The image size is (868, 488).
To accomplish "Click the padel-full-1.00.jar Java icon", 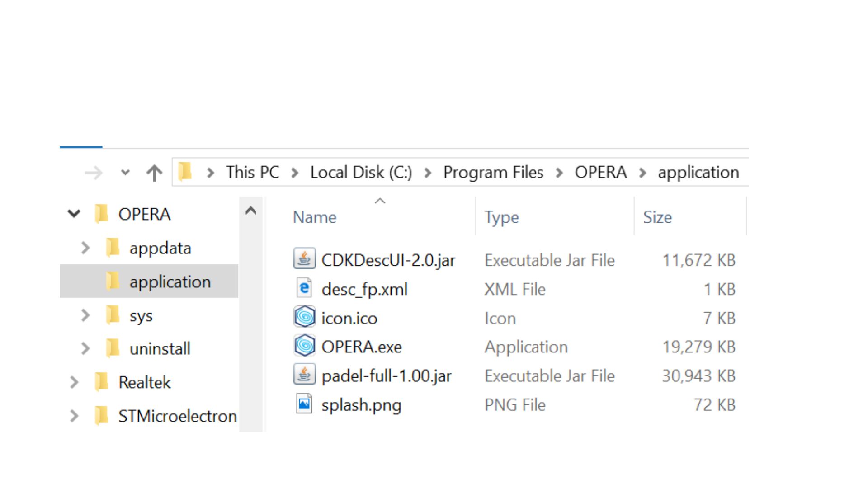I will coord(305,375).
